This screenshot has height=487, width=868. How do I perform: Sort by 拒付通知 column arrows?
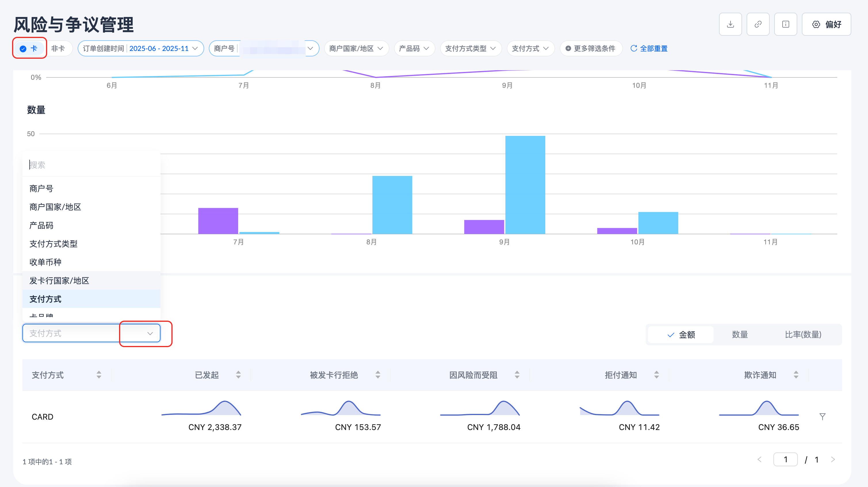click(x=656, y=375)
